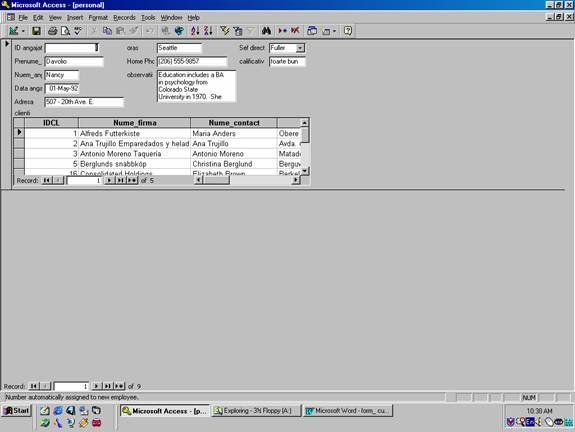
Task: Click the Windows Start button
Action: (x=17, y=411)
